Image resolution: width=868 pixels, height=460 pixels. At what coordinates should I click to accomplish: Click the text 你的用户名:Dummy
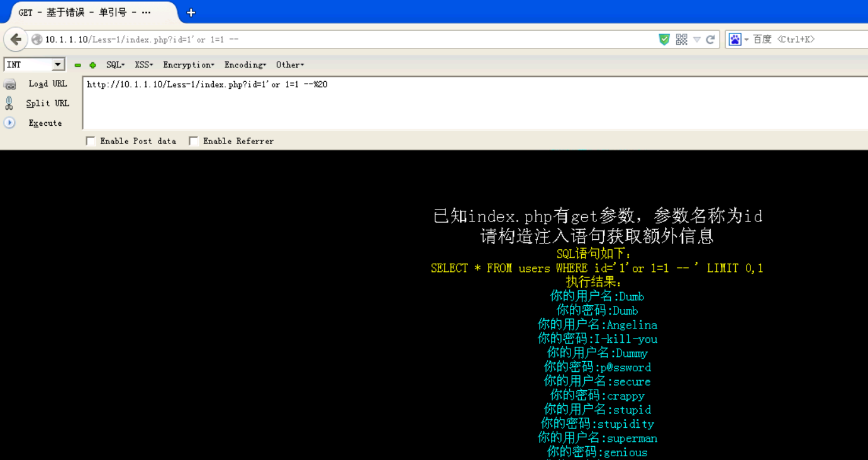point(597,353)
